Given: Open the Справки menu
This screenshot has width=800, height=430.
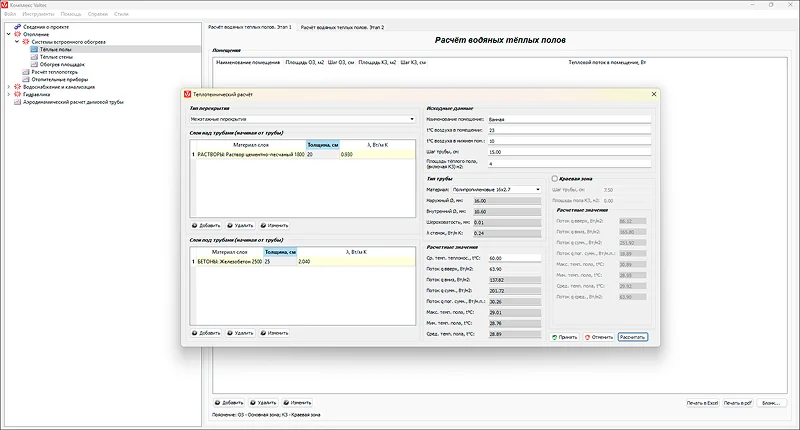Looking at the screenshot, I should tap(97, 14).
